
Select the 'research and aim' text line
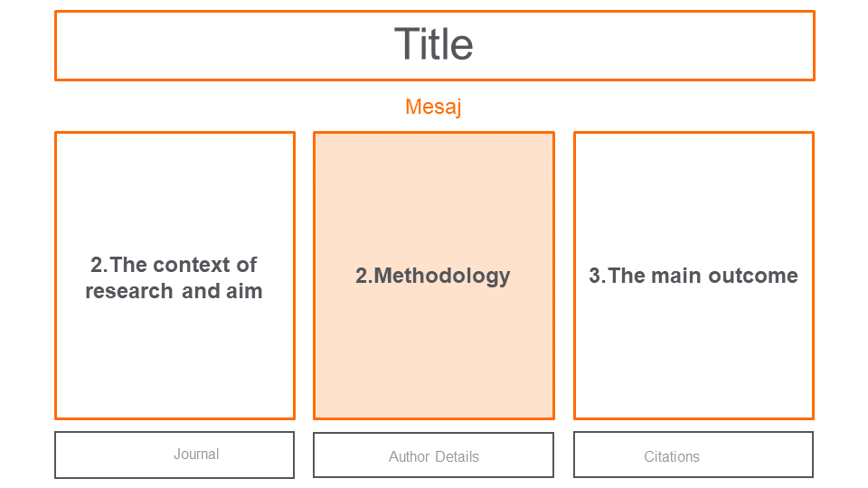(x=174, y=291)
